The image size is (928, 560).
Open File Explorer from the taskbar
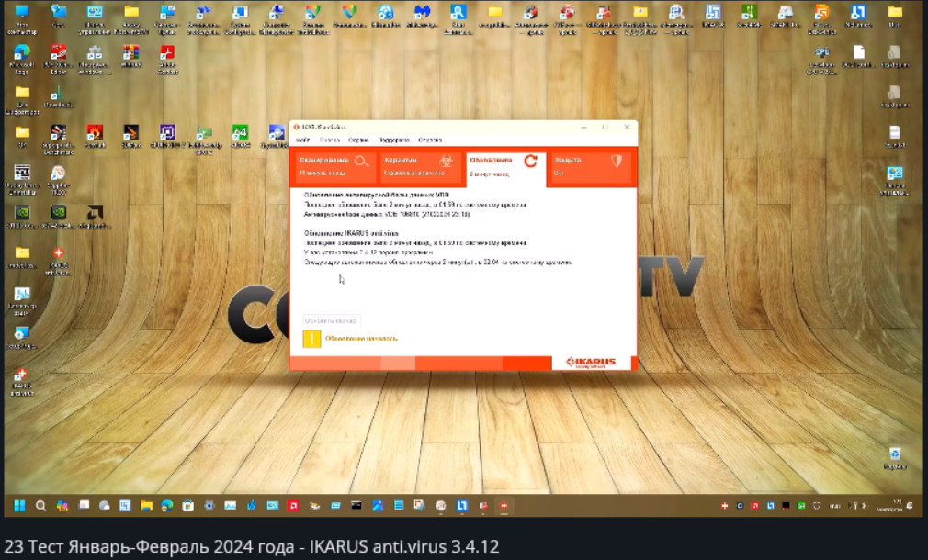coord(146,506)
